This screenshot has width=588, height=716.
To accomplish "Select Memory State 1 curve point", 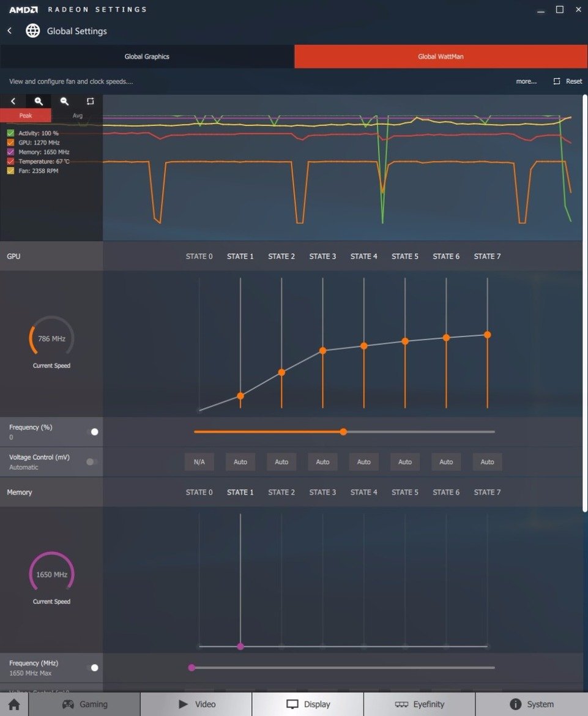I will (x=240, y=647).
